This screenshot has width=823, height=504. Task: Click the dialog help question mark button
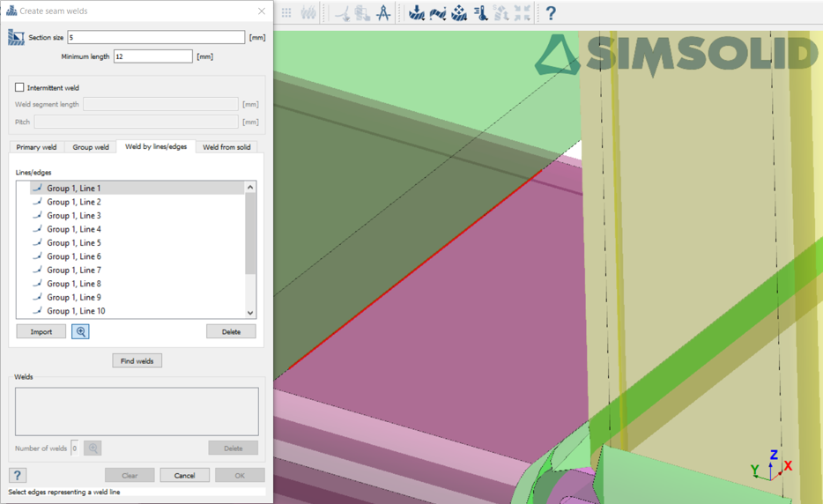point(18,476)
